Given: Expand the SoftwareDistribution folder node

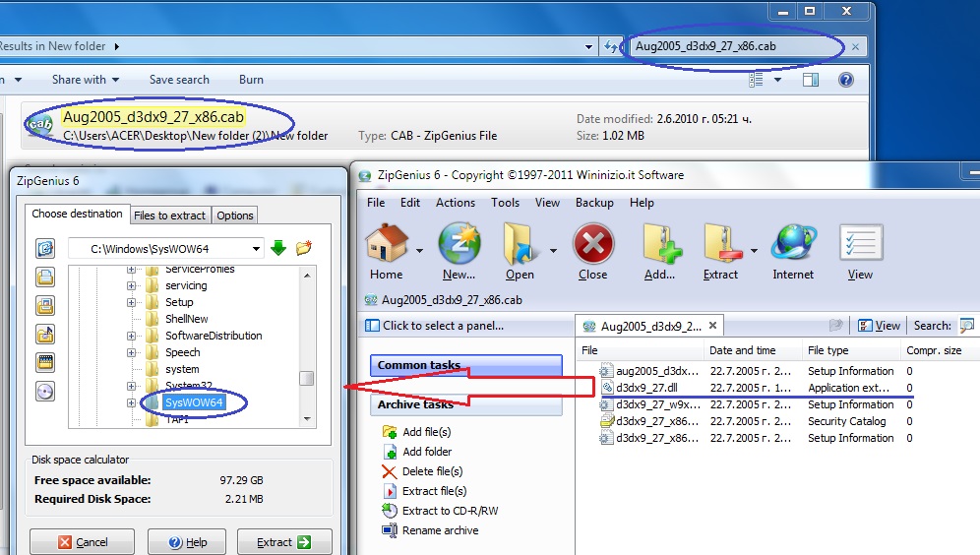Looking at the screenshot, I should click(x=131, y=336).
